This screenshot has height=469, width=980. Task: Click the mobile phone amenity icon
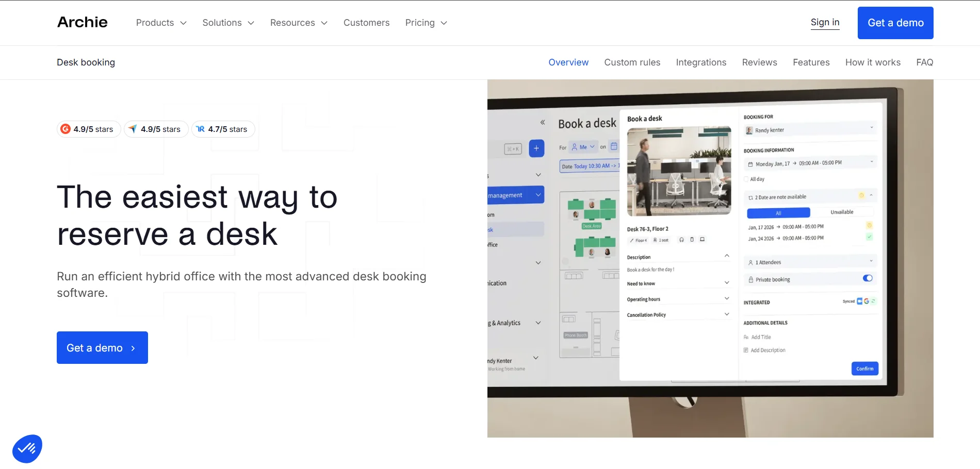692,240
